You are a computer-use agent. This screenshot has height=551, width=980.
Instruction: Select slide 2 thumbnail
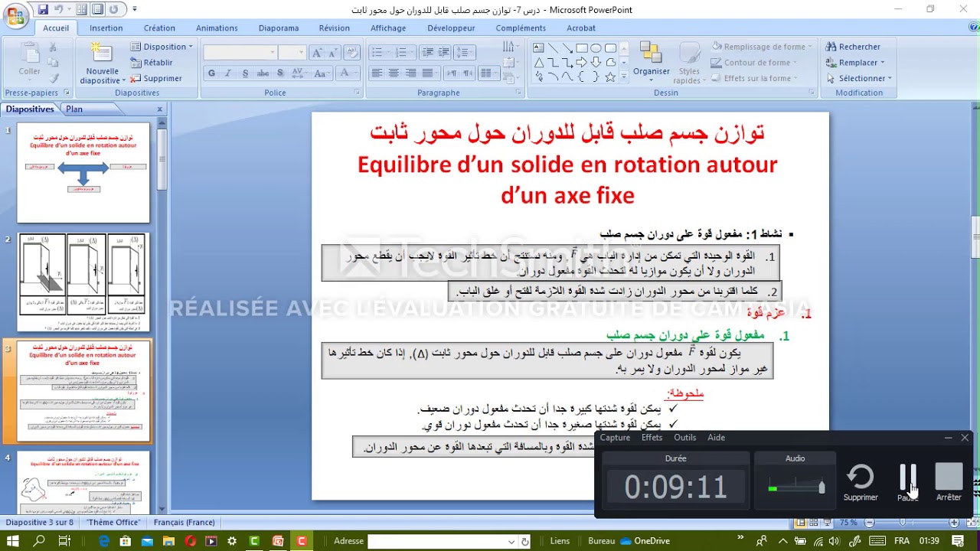coord(83,282)
